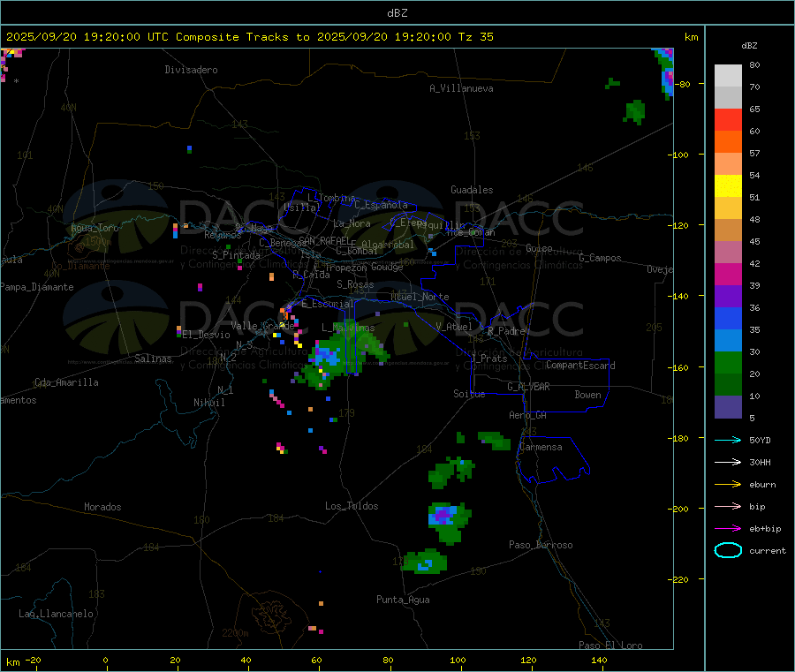Click the cyan 'current' ellipse legend icon
The image size is (795, 672).
728,550
